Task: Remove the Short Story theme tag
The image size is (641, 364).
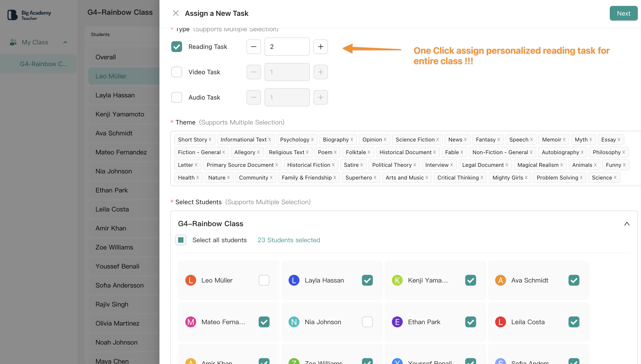Action: (210, 139)
